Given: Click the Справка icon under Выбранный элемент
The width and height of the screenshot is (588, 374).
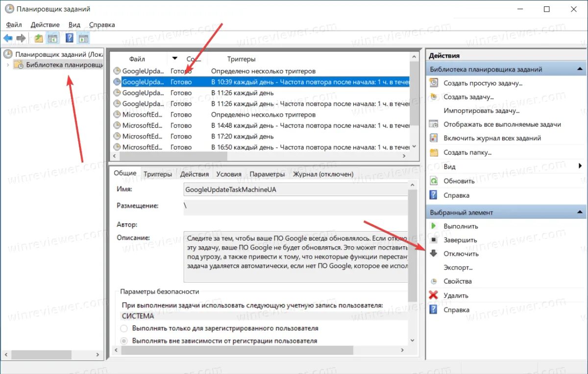Looking at the screenshot, I should [x=434, y=309].
